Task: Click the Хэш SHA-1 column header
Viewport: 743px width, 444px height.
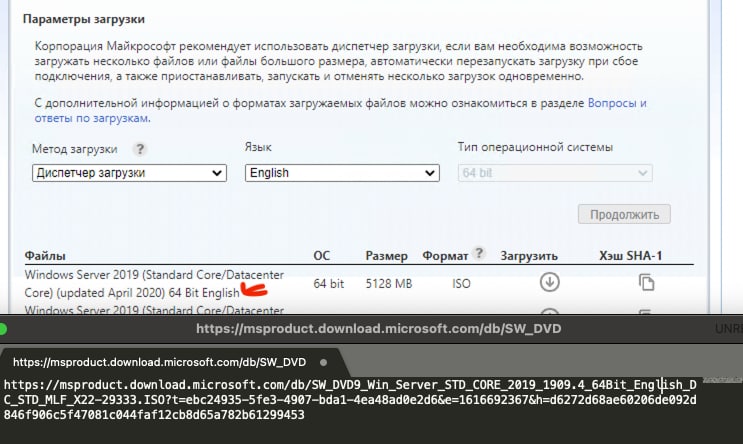Action: [630, 256]
